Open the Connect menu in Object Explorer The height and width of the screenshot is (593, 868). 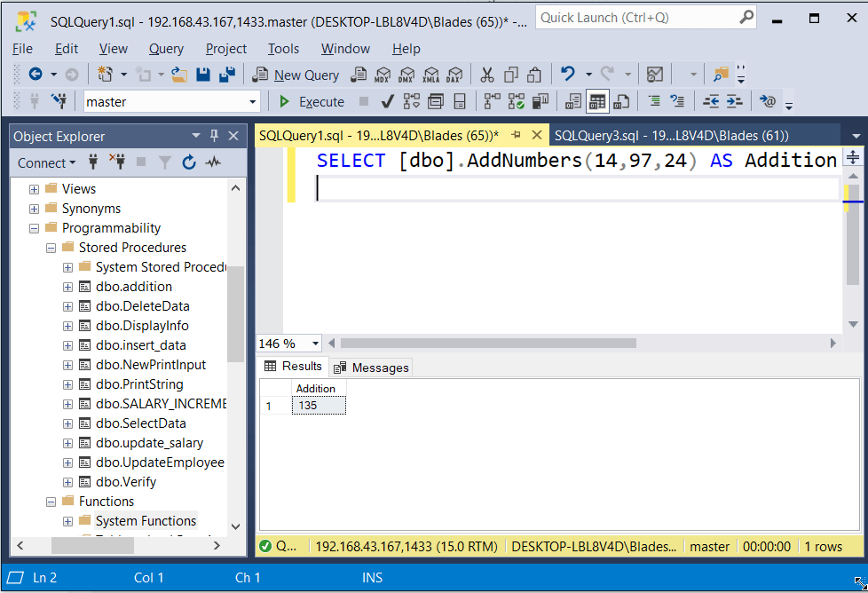click(45, 162)
